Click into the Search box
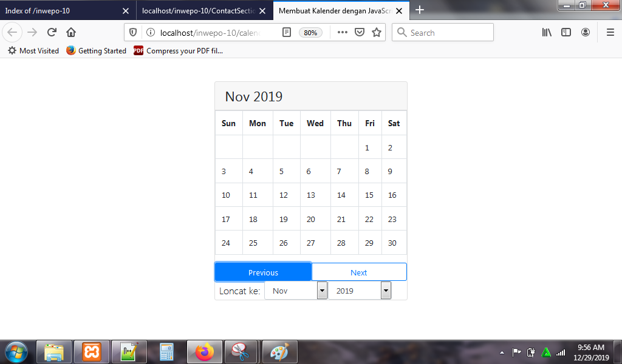The width and height of the screenshot is (622, 364). pos(443,33)
